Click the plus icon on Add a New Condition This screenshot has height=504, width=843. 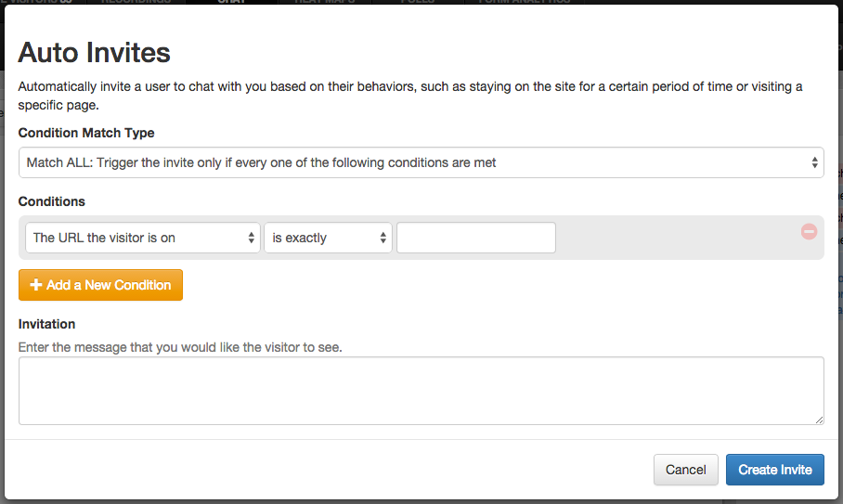tap(36, 285)
